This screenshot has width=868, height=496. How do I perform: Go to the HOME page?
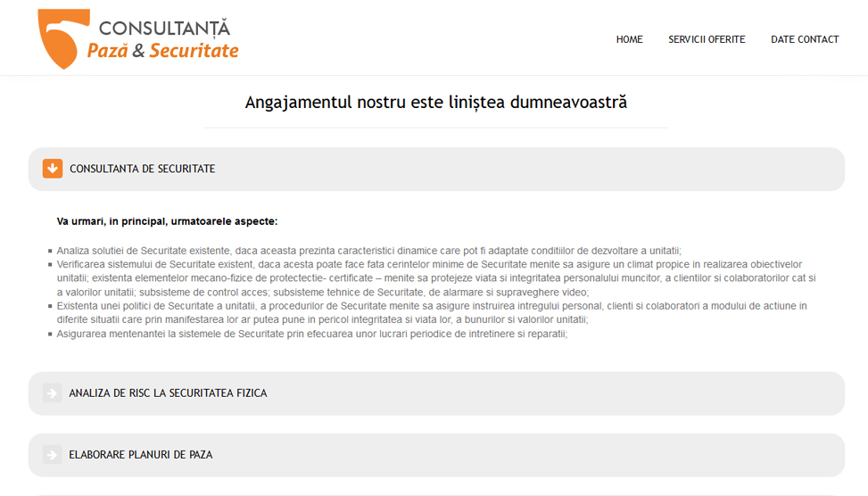click(630, 39)
